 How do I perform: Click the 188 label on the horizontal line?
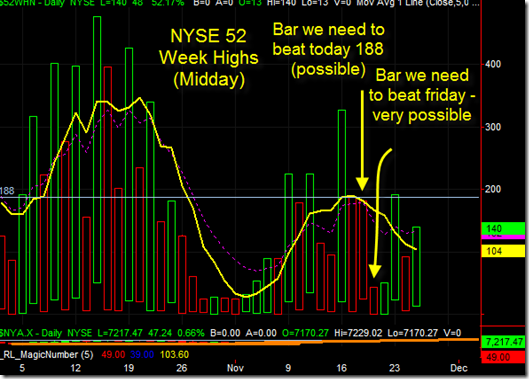(7, 191)
